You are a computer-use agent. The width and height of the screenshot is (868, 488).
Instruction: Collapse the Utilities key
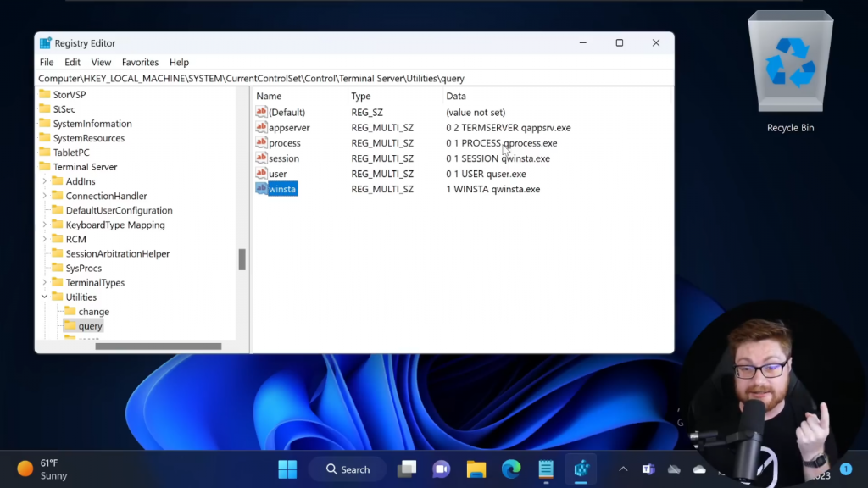click(x=45, y=297)
